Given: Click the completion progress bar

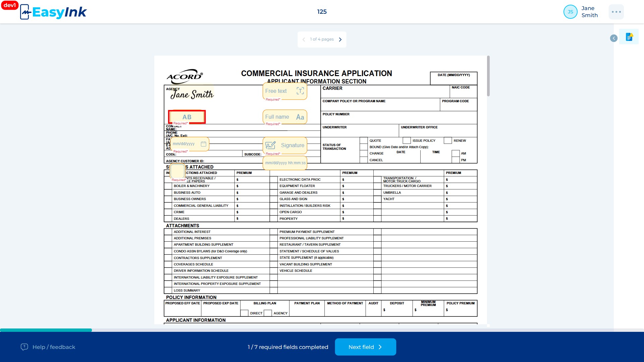Looking at the screenshot, I should pos(322,330).
